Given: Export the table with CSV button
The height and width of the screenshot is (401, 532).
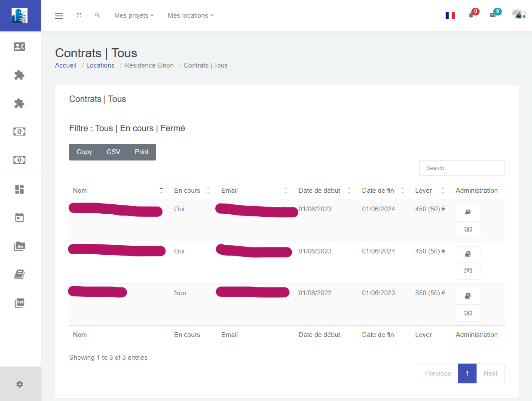Looking at the screenshot, I should point(113,152).
